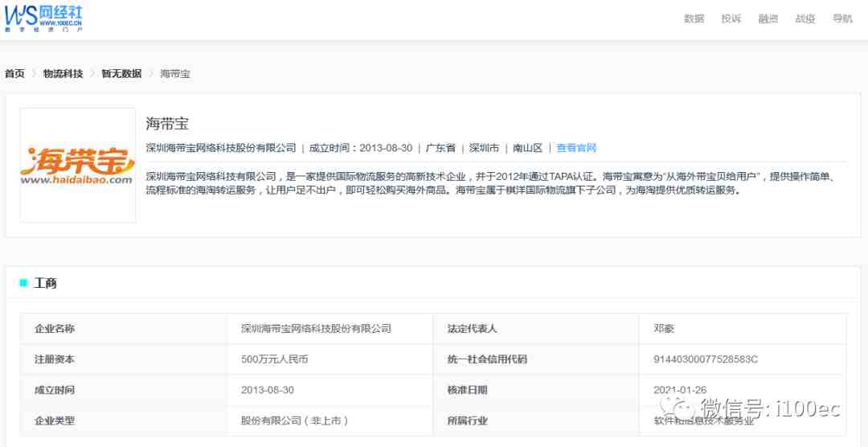Click the table cell 深圳海带宝网络科技股份有限公司
Viewport: 868px width, 447px height.
330,329
